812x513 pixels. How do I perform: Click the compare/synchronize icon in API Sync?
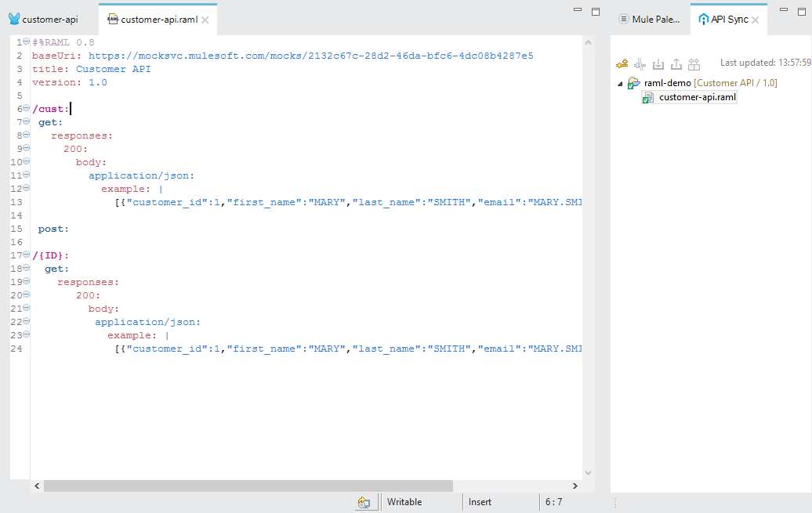pos(694,63)
